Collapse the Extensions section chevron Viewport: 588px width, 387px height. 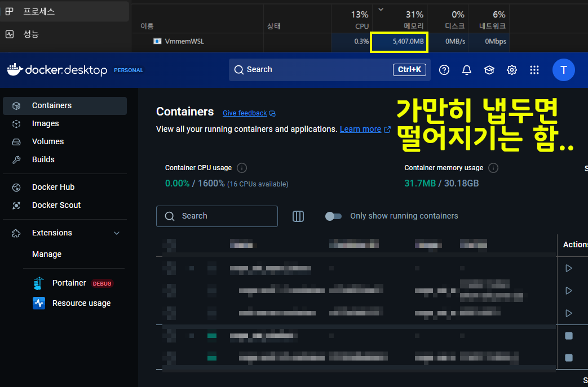coord(117,233)
